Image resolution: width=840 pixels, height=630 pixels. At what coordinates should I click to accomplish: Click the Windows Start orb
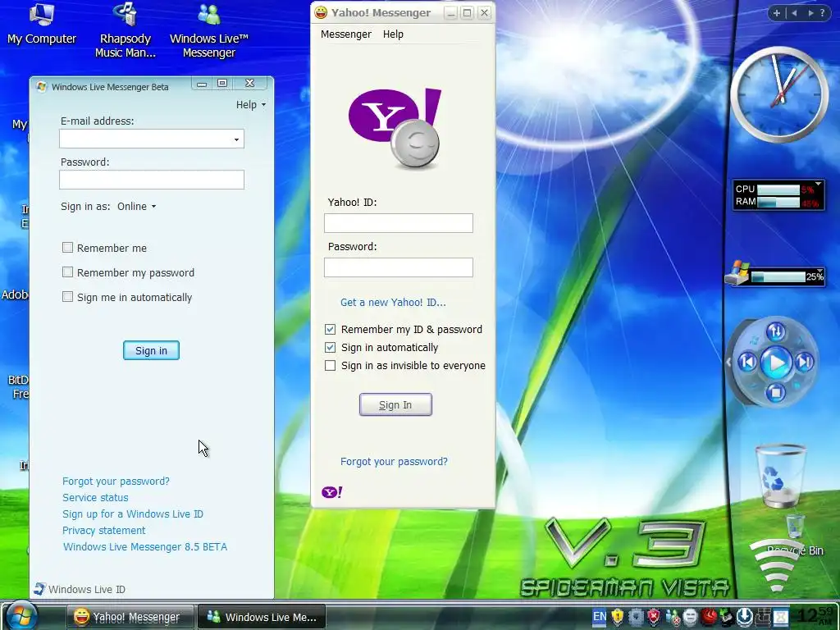(21, 616)
